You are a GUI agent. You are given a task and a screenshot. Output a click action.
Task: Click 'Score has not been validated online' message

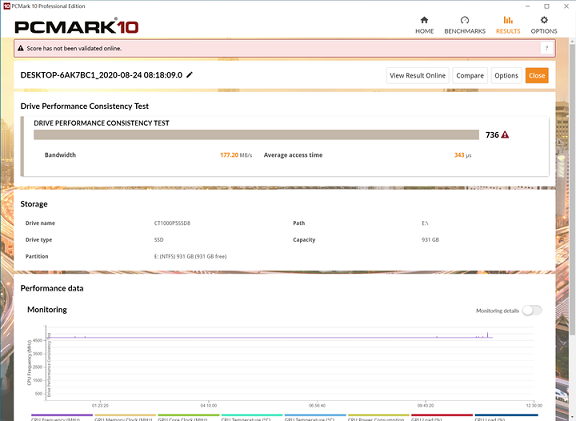coord(74,48)
